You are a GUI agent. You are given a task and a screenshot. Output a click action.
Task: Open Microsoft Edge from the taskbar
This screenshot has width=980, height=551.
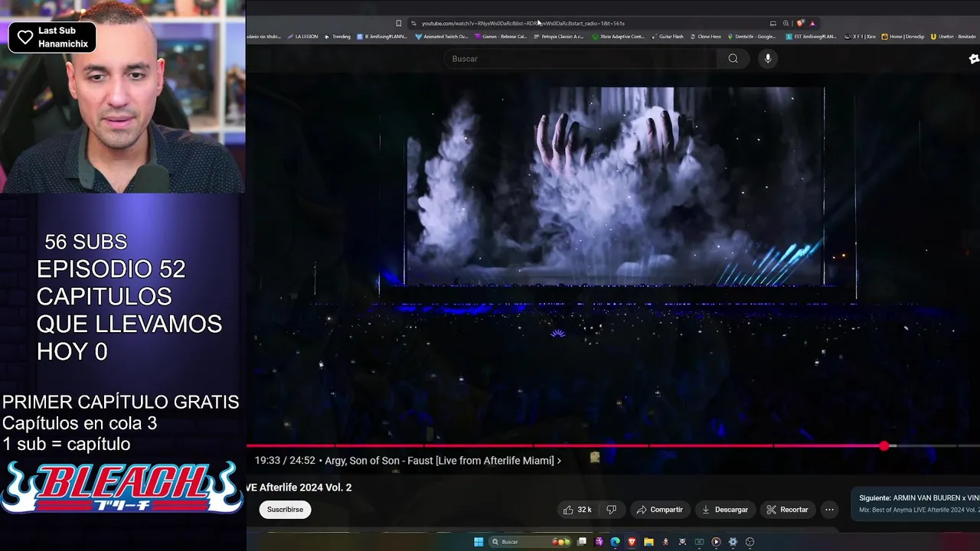[x=615, y=542]
